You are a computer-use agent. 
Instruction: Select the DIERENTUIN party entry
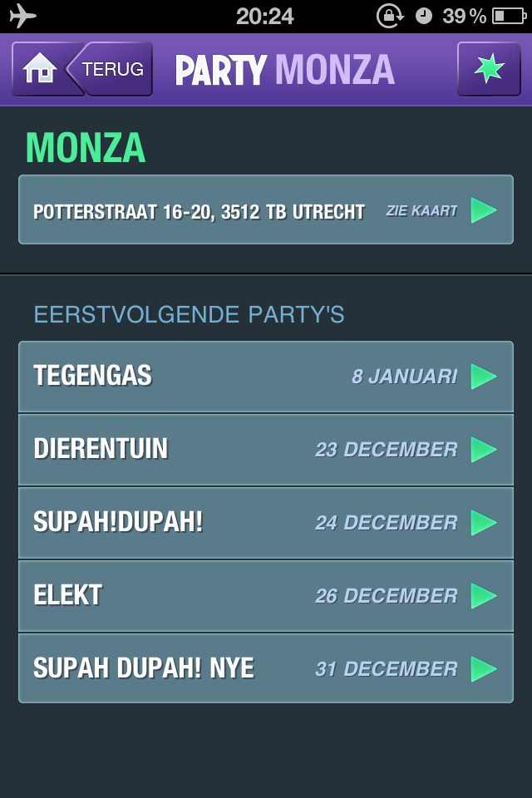point(101,450)
